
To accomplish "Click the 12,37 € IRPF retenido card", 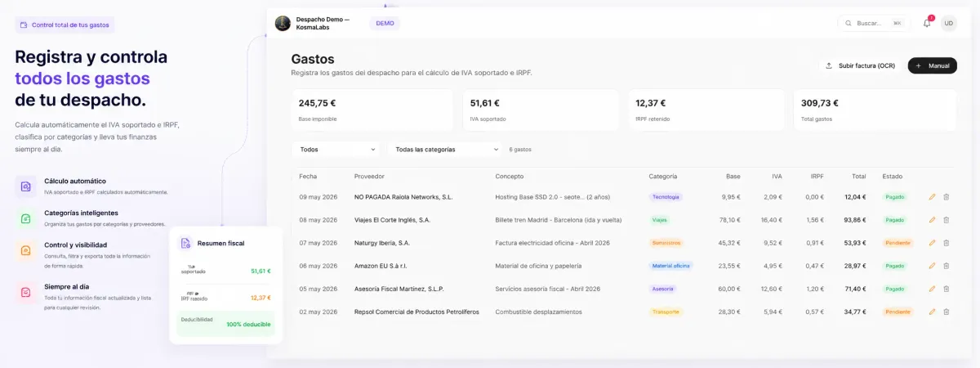I will [706, 110].
